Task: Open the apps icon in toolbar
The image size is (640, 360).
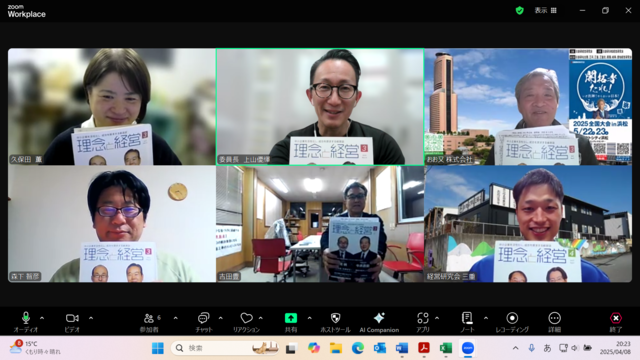Action: 423,322
